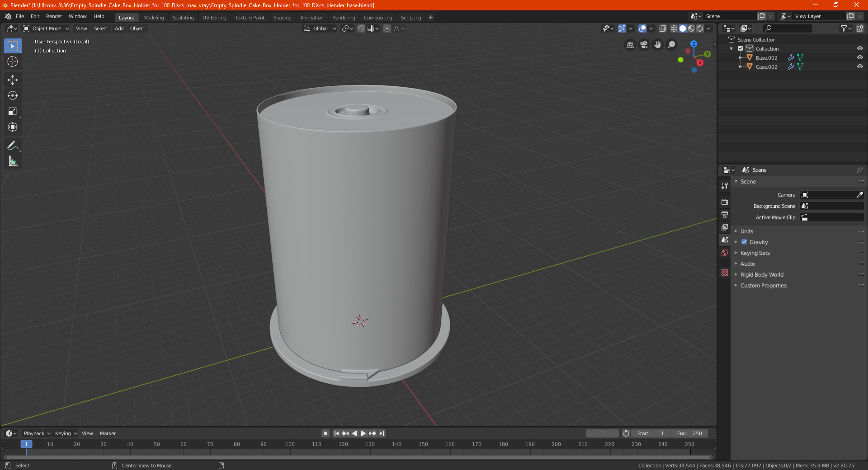Image resolution: width=868 pixels, height=470 pixels.
Task: Open the World properties tab
Action: (x=725, y=253)
